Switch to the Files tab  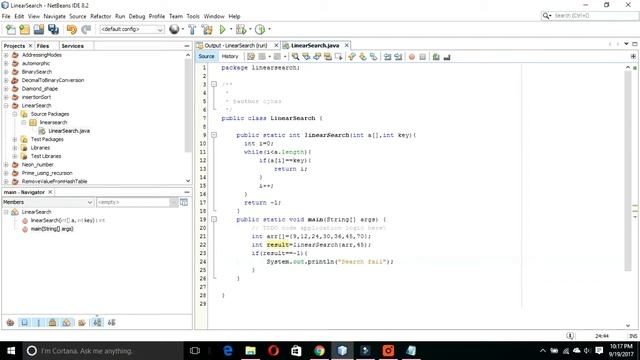(x=43, y=46)
